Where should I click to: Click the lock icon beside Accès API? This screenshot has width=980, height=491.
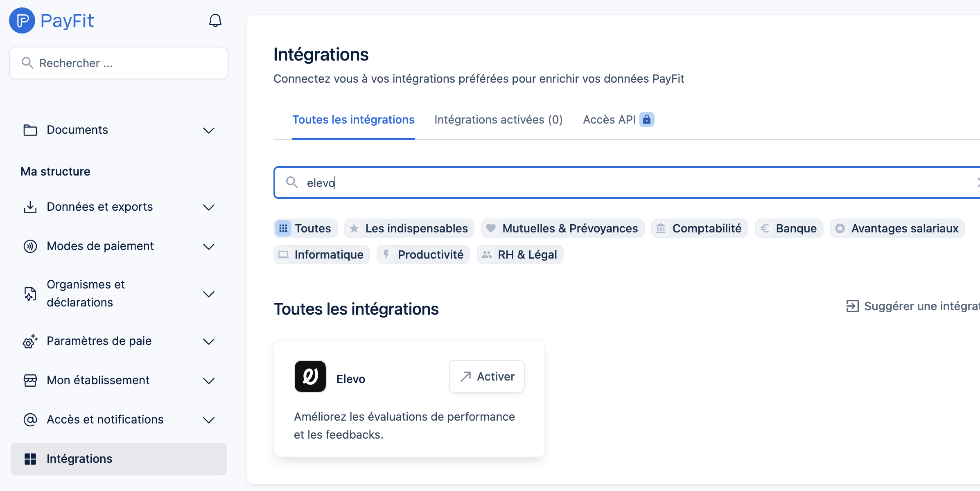click(x=647, y=119)
